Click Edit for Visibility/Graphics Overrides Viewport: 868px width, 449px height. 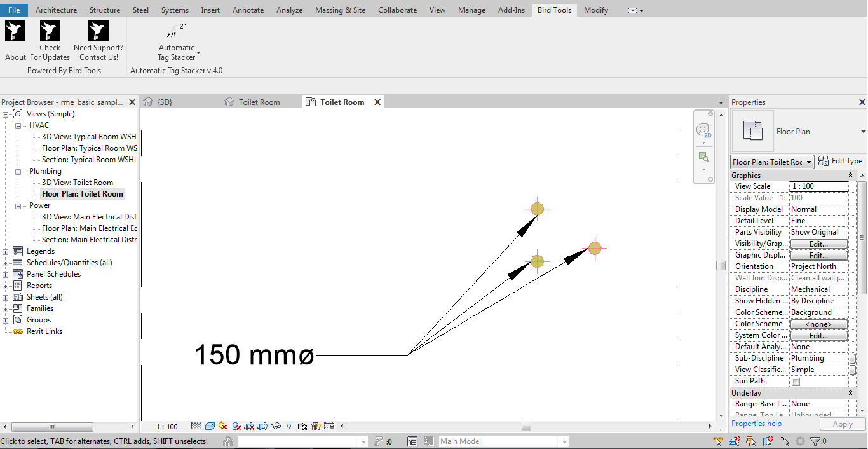click(818, 244)
